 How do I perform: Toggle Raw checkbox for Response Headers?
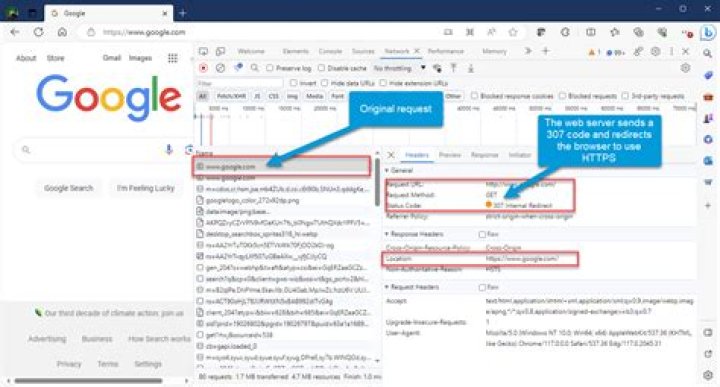coord(482,235)
